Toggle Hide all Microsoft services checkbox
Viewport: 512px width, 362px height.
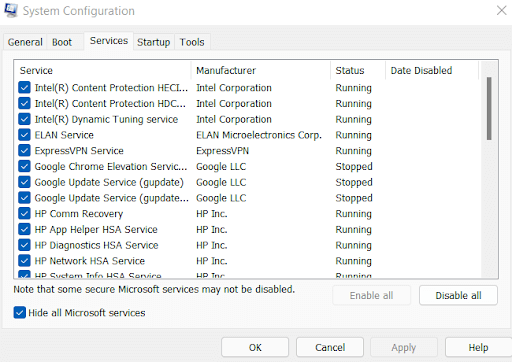click(20, 313)
